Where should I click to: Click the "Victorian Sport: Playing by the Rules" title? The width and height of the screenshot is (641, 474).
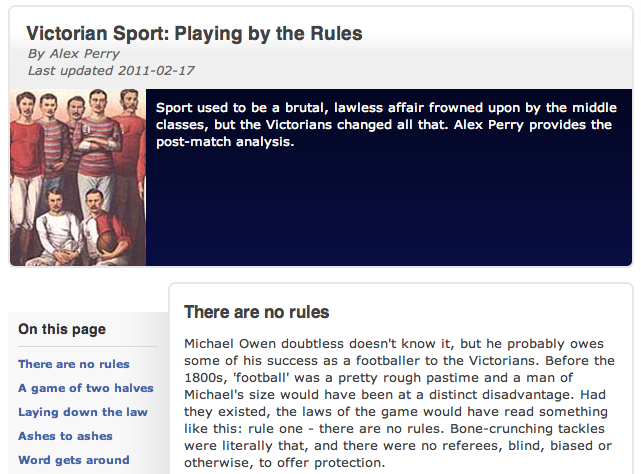click(x=194, y=34)
